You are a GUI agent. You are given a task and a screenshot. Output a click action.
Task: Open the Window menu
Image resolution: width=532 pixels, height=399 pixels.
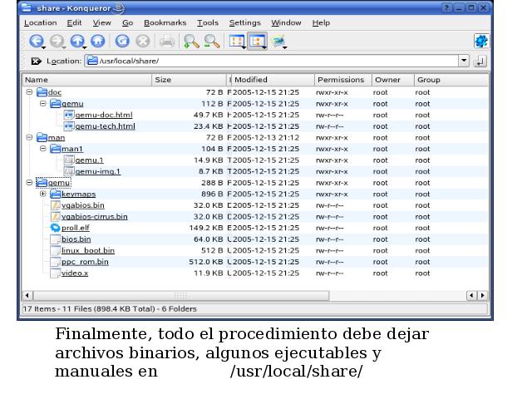[x=286, y=22]
